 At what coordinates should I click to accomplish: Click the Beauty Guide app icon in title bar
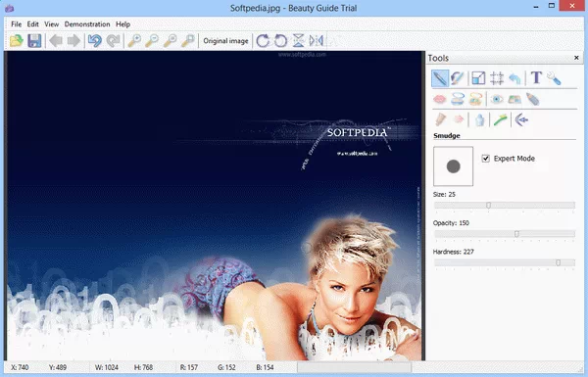[10, 8]
